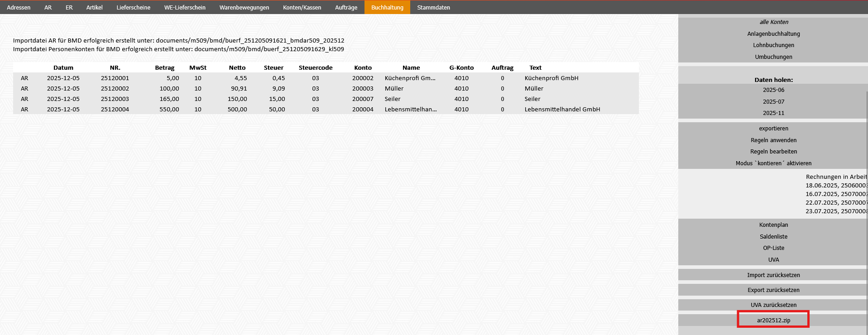Open the Lieferscheine tab
The height and width of the screenshot is (335, 868).
133,7
